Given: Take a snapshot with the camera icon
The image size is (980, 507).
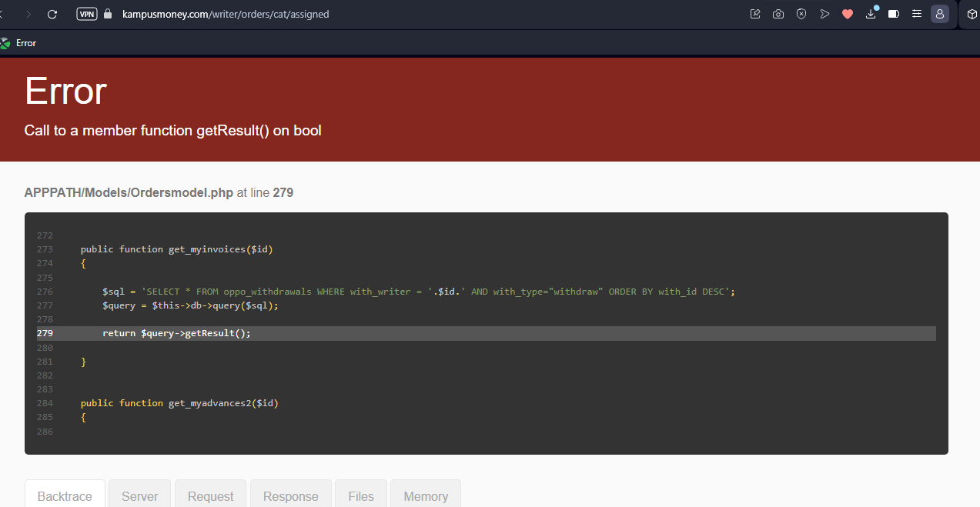Looking at the screenshot, I should click(x=778, y=14).
